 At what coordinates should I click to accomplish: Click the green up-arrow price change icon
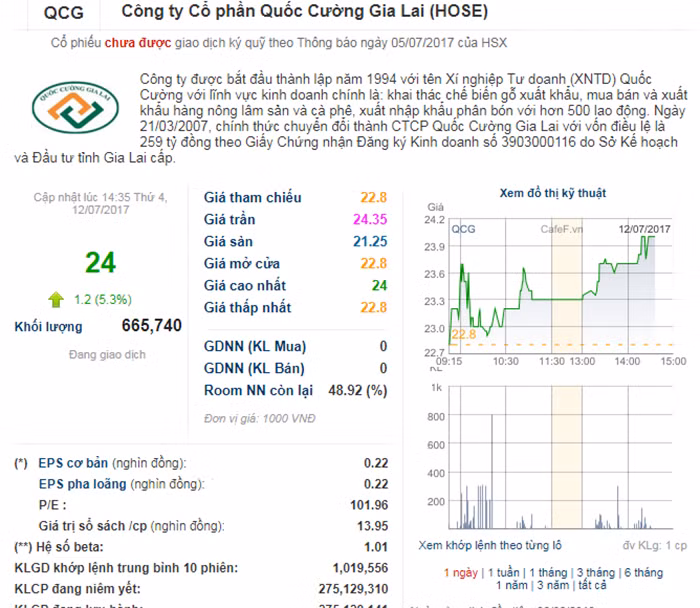point(56,299)
